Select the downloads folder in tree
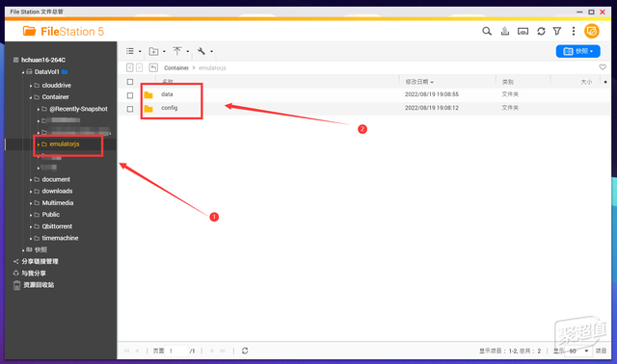 [58, 191]
